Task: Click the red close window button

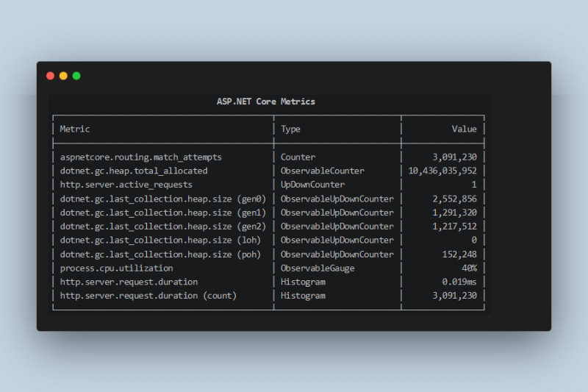Action: [x=50, y=76]
